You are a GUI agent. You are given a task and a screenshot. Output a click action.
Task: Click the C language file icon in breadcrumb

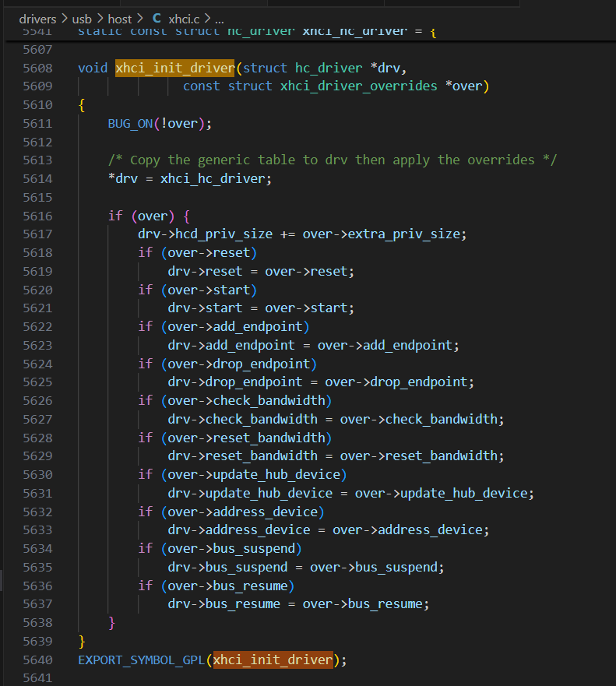(x=157, y=19)
